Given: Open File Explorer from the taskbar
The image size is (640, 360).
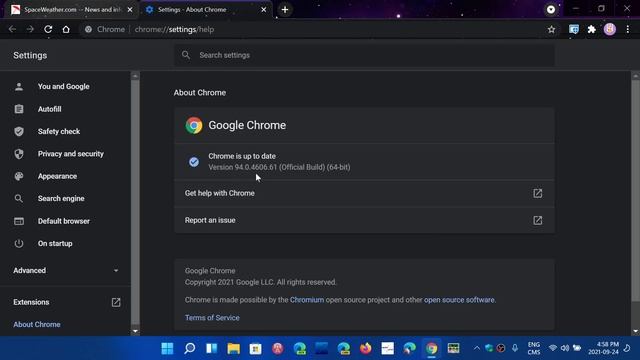Looking at the screenshot, I should pos(233,348).
